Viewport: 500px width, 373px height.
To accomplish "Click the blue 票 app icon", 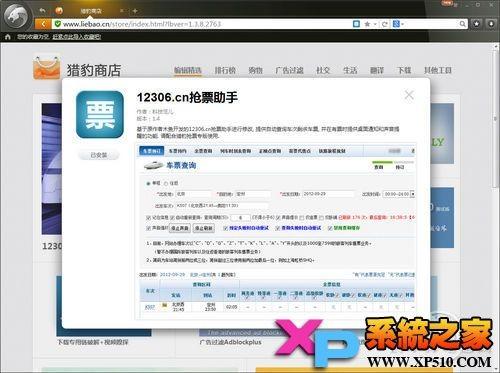I will (100, 114).
